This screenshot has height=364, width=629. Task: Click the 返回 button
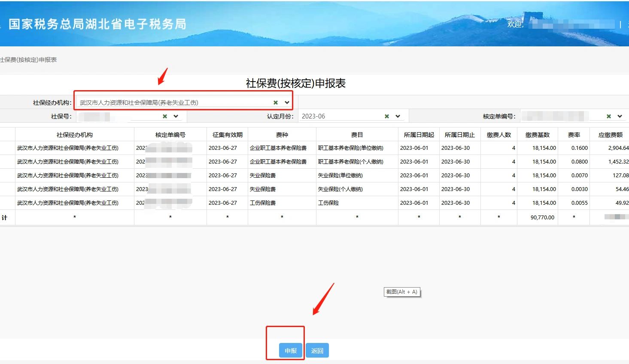tap(317, 351)
